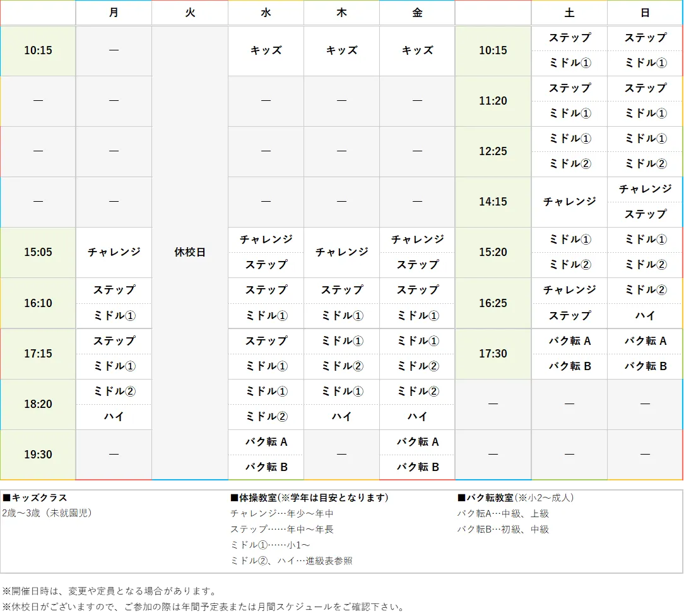Click the 19:30 time label on the left
Viewport: 684px width, 616px height.
[x=37, y=454]
